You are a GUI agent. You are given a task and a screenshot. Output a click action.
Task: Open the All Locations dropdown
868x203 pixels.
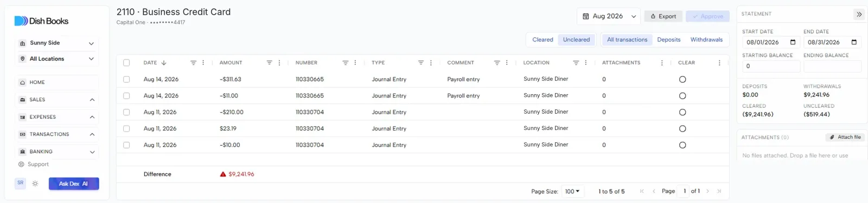pos(57,59)
